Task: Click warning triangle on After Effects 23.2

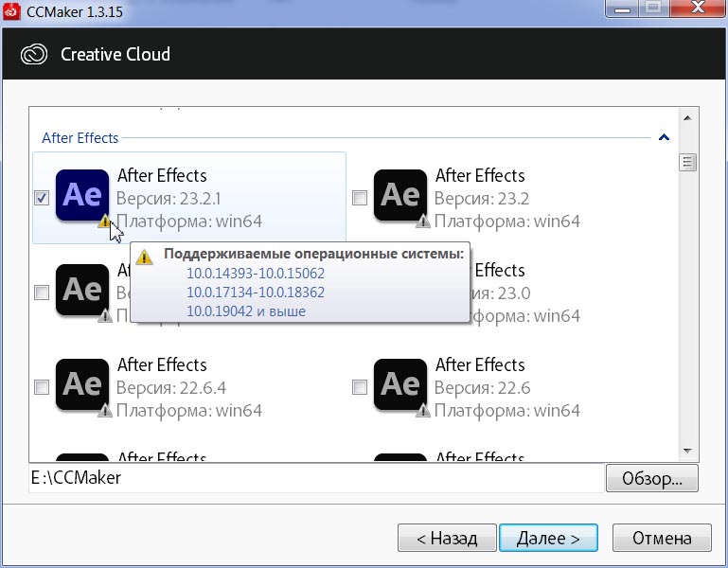Action: point(422,222)
